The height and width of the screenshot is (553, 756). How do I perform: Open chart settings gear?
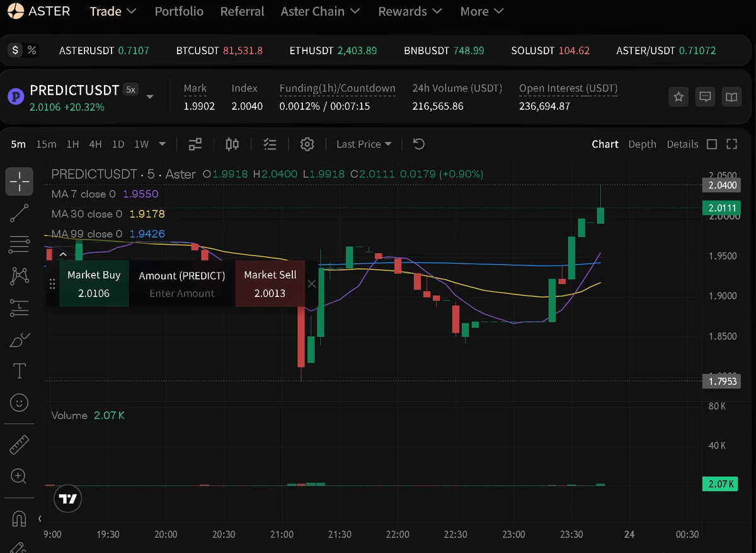click(x=307, y=144)
